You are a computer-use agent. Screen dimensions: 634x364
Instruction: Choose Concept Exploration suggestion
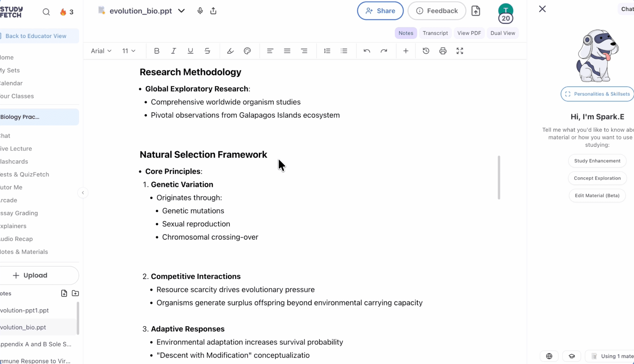pos(597,178)
